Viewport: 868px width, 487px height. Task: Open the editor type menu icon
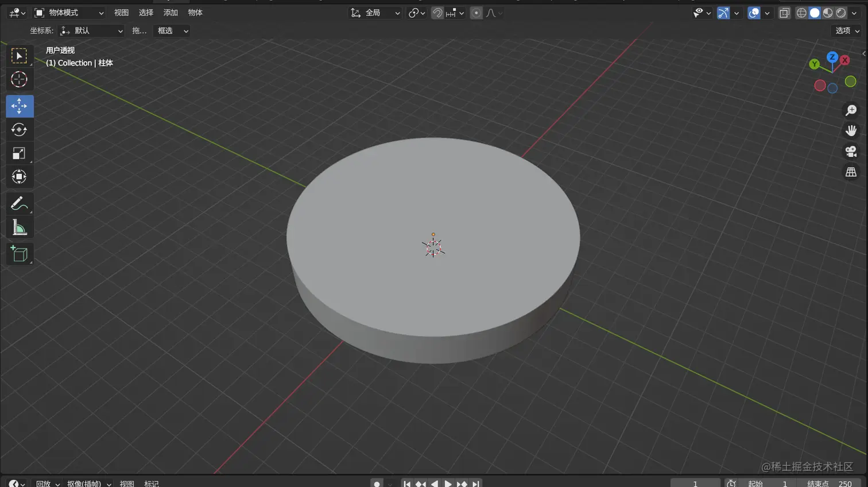point(17,13)
